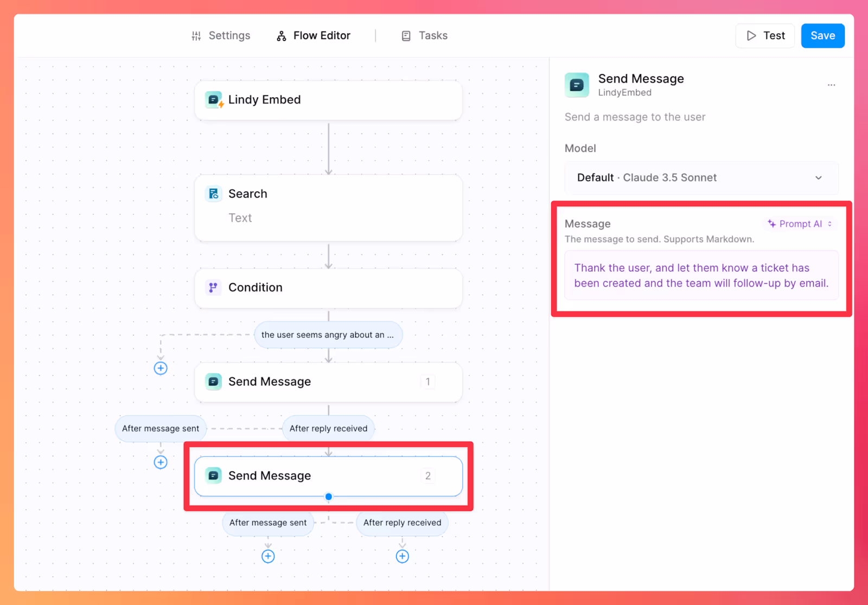
Task: Click the Search node icon
Action: point(214,194)
